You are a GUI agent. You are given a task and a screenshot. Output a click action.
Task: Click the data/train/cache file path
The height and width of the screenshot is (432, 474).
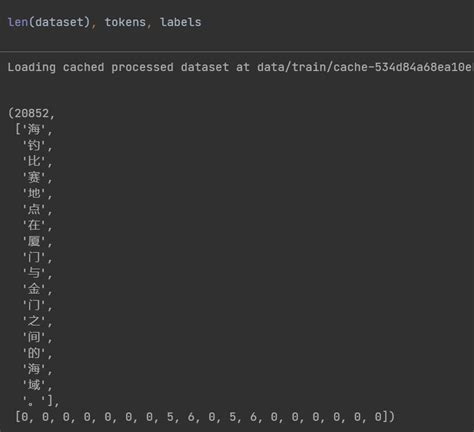(365, 67)
